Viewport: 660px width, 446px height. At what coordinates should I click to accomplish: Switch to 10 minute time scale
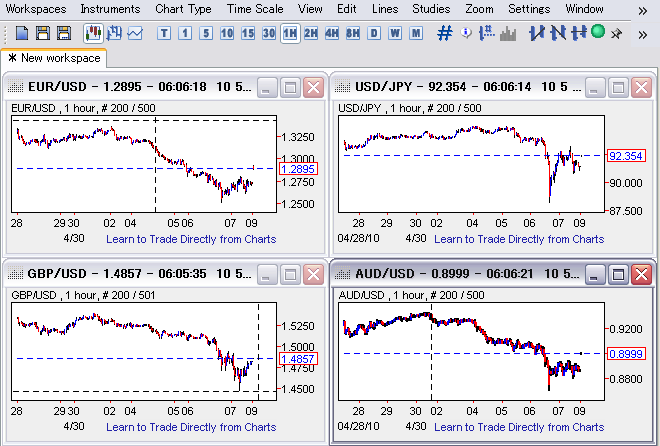[x=227, y=33]
